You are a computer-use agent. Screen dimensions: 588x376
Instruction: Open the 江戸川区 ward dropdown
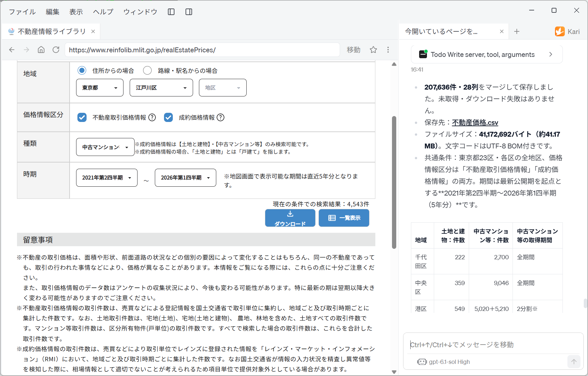click(161, 88)
